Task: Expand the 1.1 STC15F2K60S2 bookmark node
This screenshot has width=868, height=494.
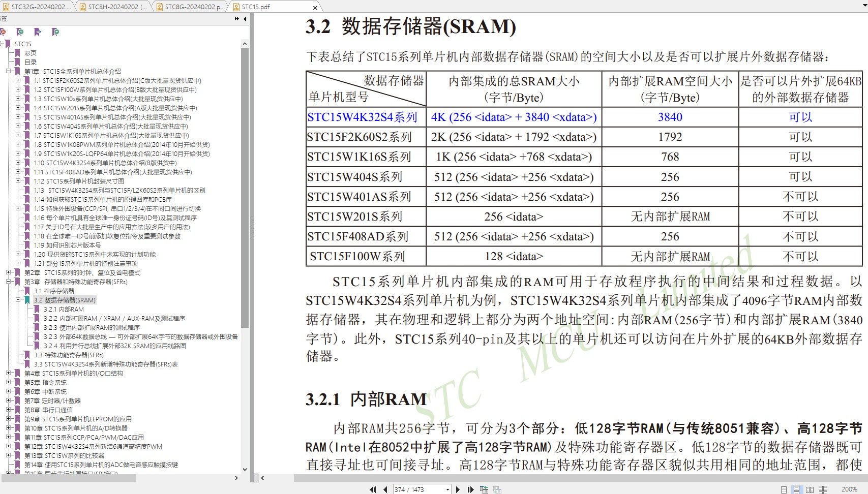Action: tap(18, 80)
